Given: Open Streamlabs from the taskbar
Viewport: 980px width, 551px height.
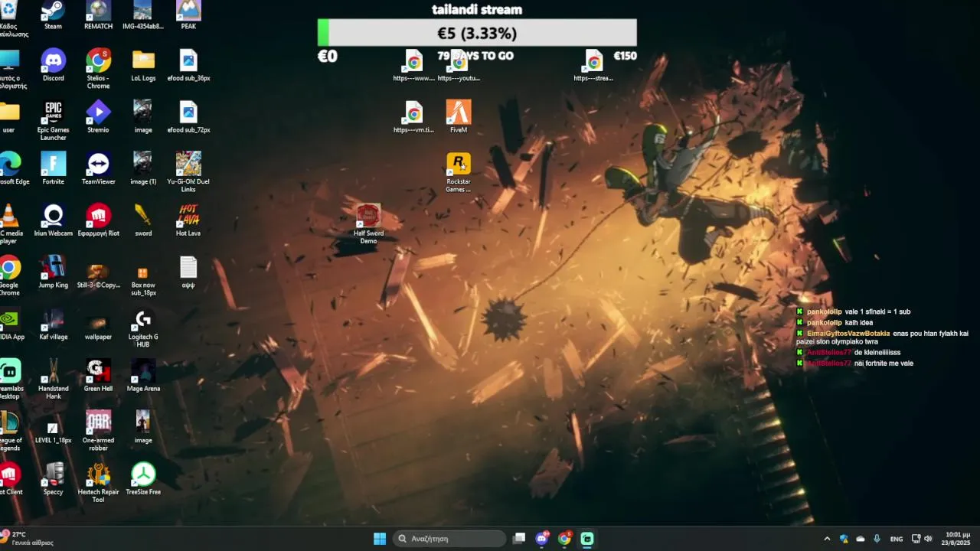Looking at the screenshot, I should click(587, 539).
